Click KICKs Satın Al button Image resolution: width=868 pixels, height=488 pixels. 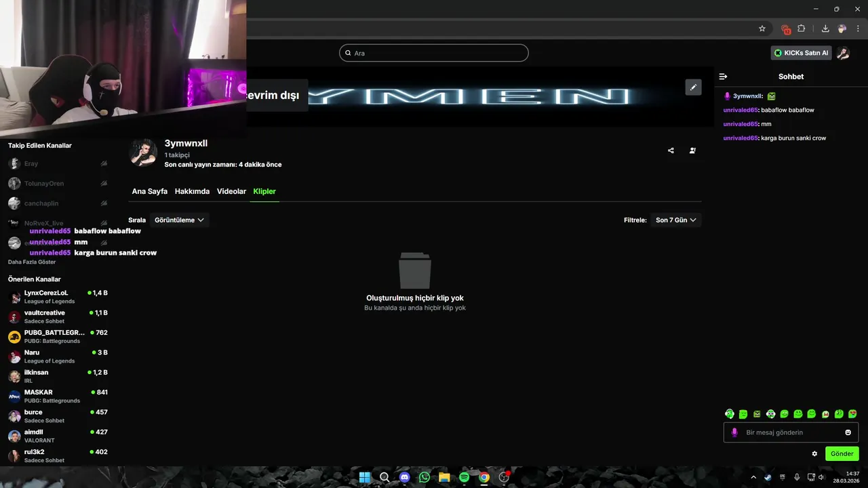point(802,53)
